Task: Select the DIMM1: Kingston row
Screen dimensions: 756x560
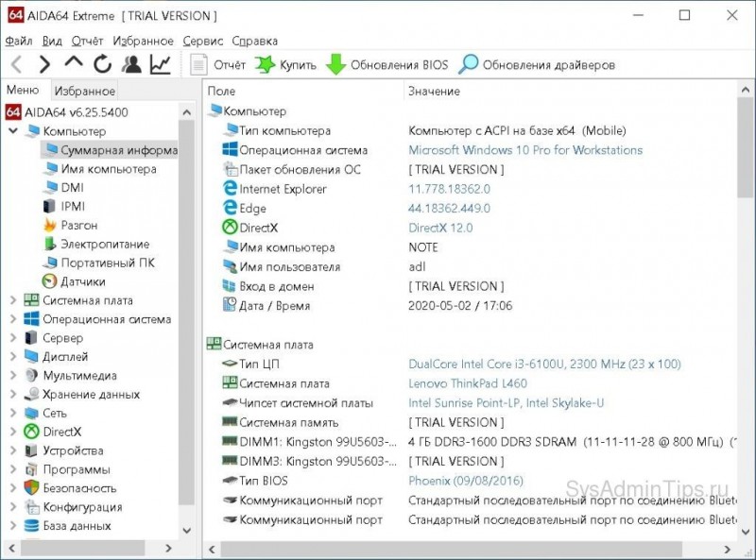Action: point(471,442)
